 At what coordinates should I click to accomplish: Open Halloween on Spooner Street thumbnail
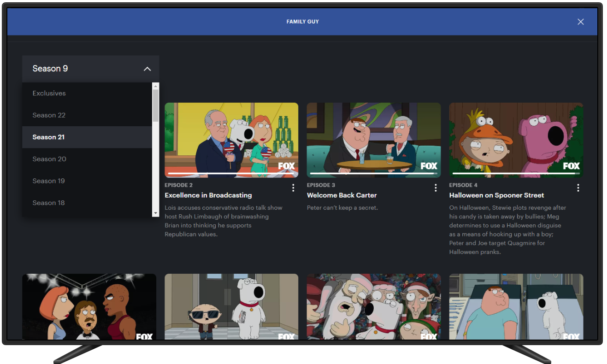pyautogui.click(x=516, y=140)
